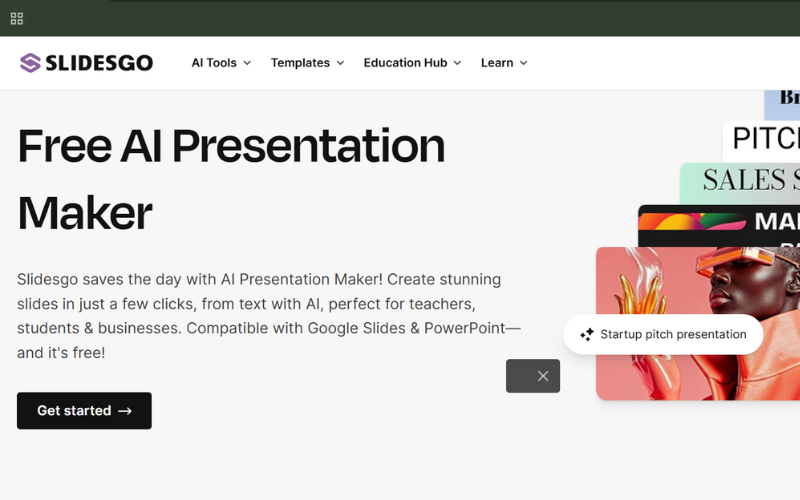Viewport: 800px width, 500px height.
Task: Click the sparkle icon beside Startup pitch
Action: (587, 334)
